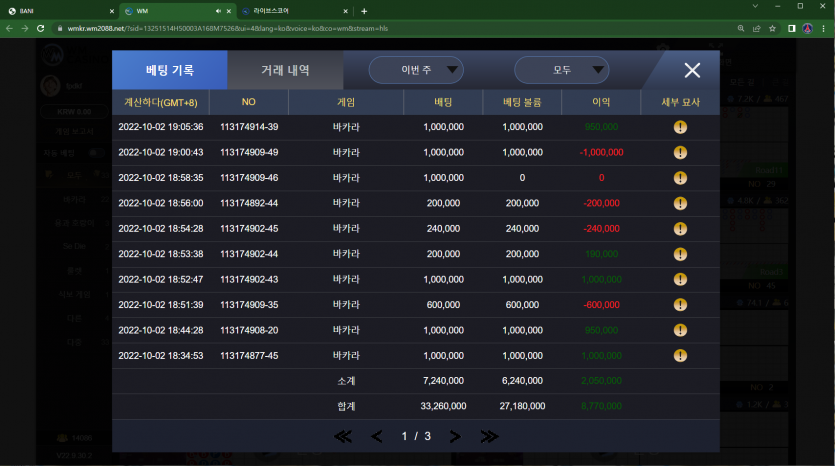Click the 이익 column header
This screenshot has height=466, width=835.
coord(601,102)
